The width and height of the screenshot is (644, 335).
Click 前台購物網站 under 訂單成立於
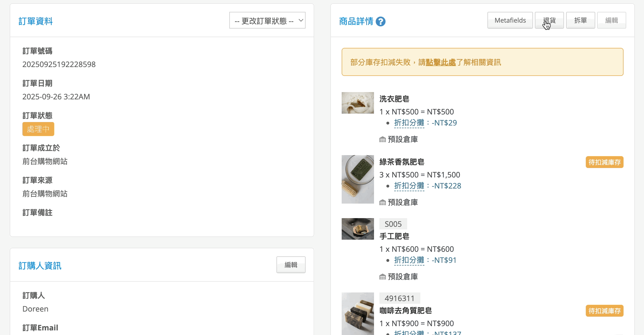click(x=45, y=161)
